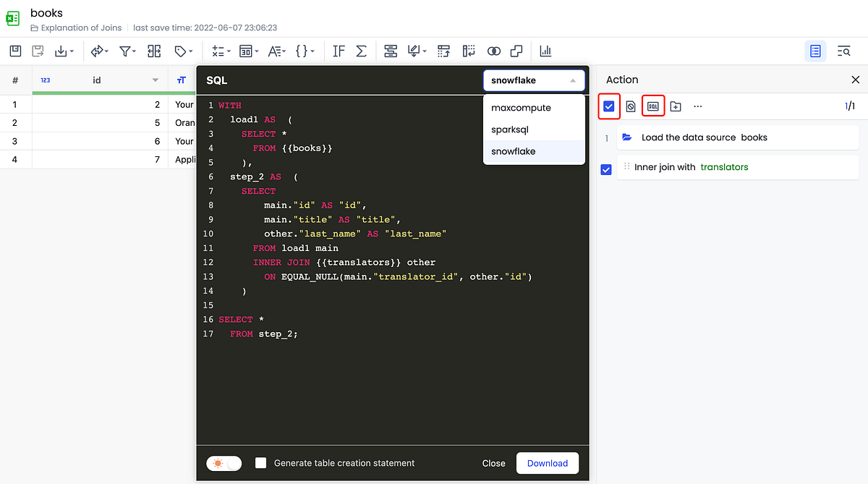Uncheck the select-all checkbox in Action panel
Viewport: 868px width, 484px height.
point(608,106)
